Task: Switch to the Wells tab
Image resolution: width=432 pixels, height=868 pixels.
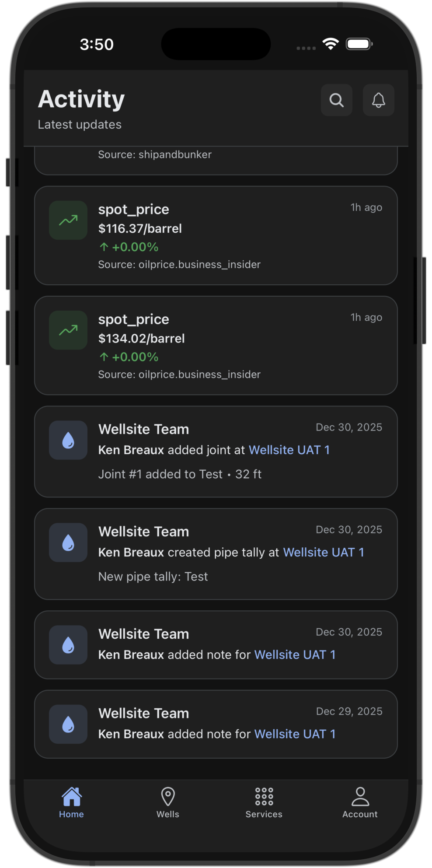Action: pos(168,802)
